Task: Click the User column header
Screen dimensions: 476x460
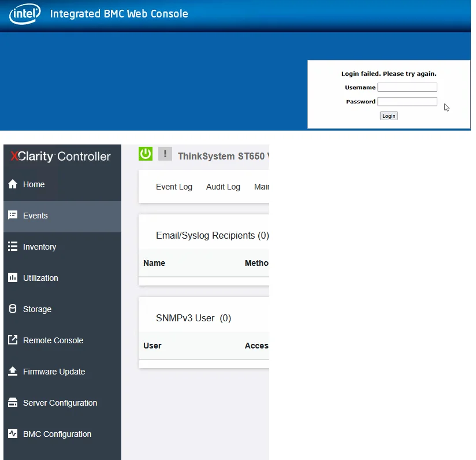Action: tap(153, 346)
